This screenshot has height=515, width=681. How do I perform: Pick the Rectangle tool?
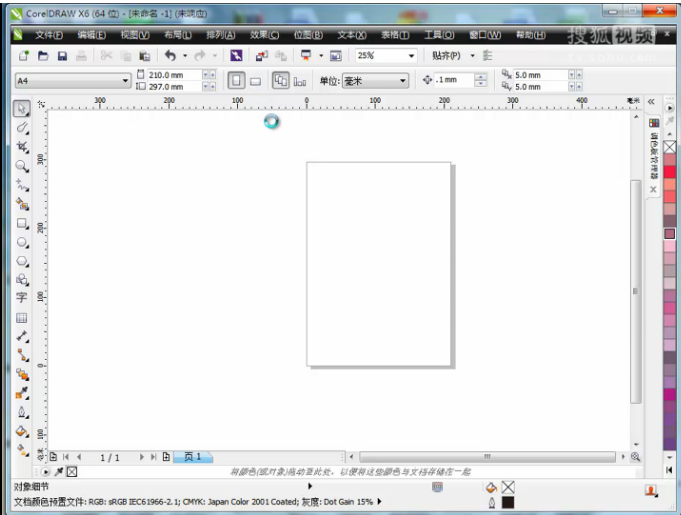tap(22, 223)
